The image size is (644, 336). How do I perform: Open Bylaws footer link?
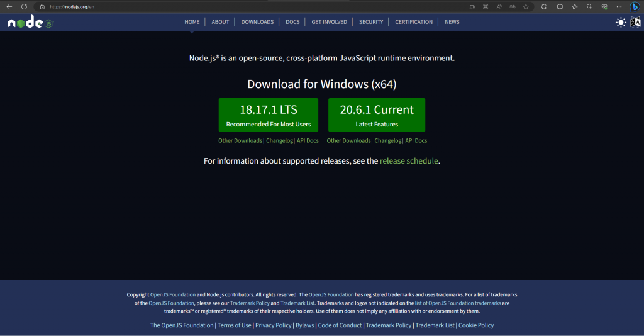point(305,325)
